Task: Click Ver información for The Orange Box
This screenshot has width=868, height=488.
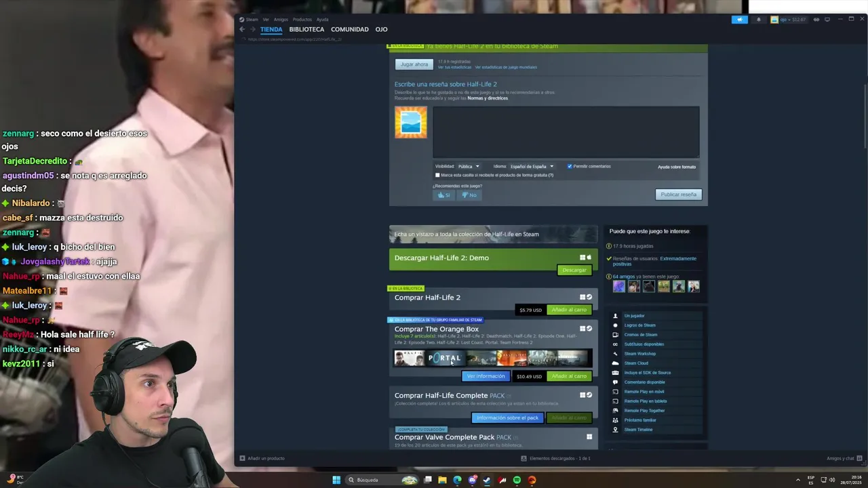Action: pos(486,376)
